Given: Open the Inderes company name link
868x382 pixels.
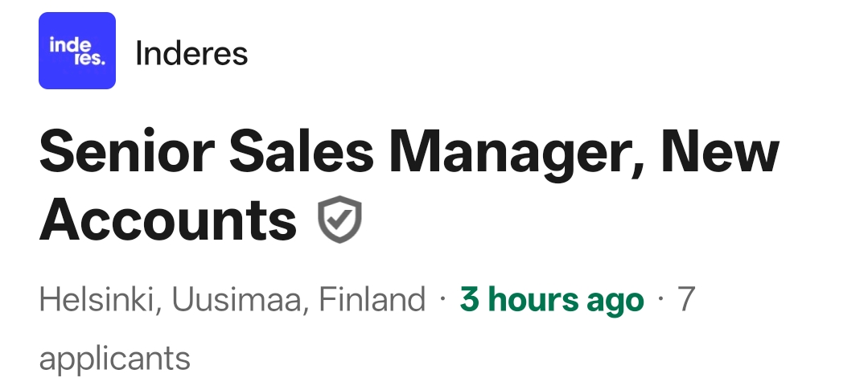Looking at the screenshot, I should [191, 54].
